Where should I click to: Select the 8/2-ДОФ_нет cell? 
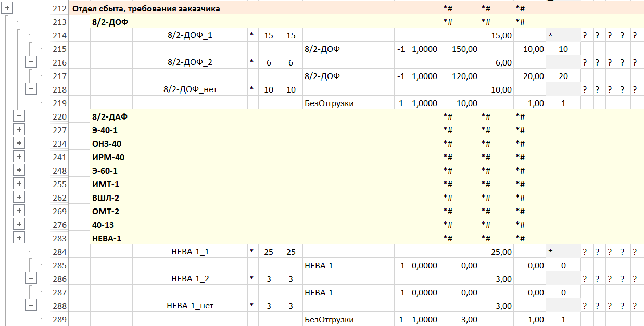(190, 89)
